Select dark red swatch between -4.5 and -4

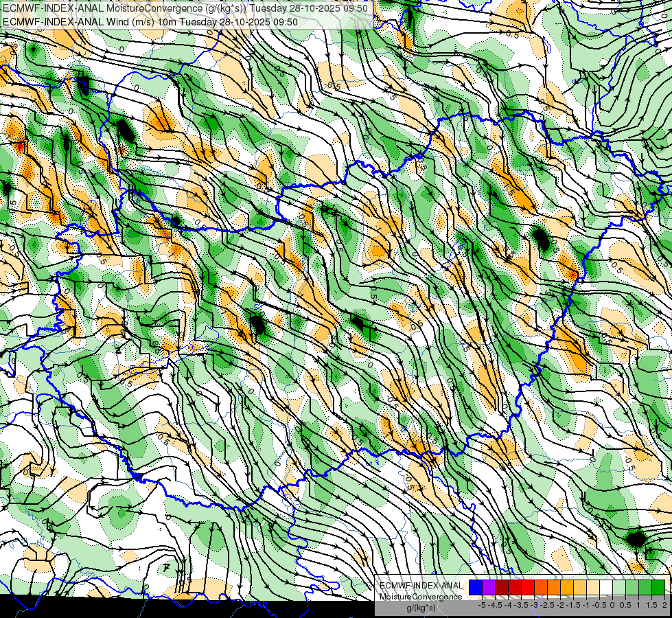coord(502,587)
